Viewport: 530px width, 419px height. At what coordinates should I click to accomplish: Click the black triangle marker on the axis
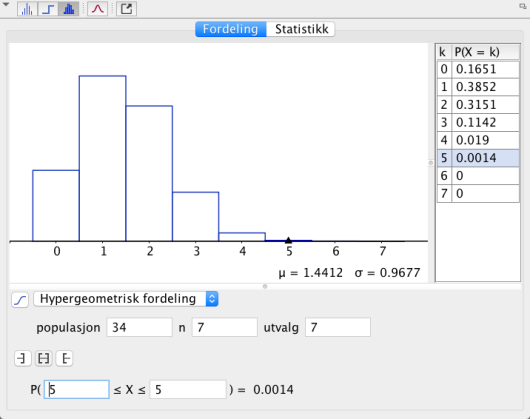coord(288,240)
